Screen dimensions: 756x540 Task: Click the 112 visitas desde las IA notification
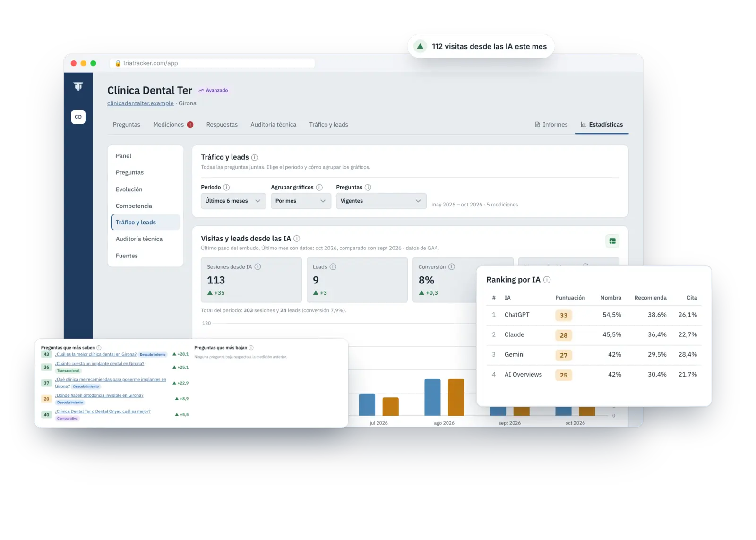point(481,46)
